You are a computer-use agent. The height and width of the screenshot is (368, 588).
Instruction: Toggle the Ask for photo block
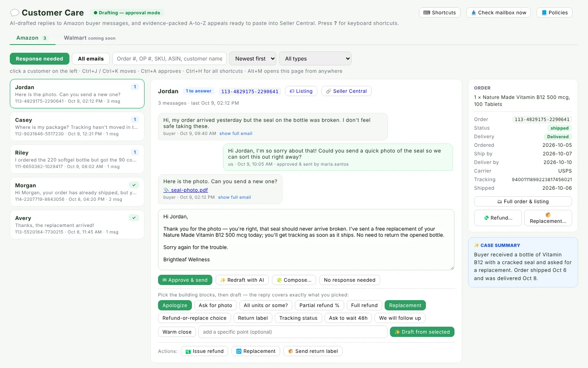pyautogui.click(x=216, y=305)
